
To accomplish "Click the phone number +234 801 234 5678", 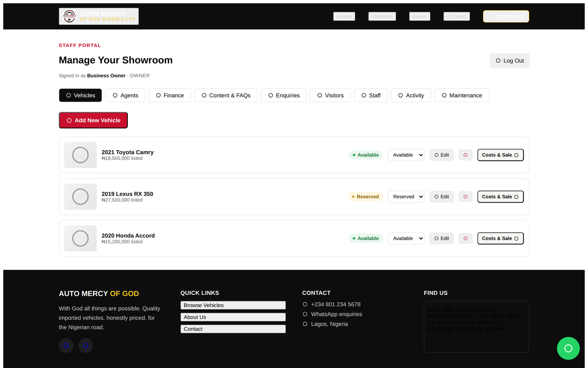I will (x=336, y=304).
